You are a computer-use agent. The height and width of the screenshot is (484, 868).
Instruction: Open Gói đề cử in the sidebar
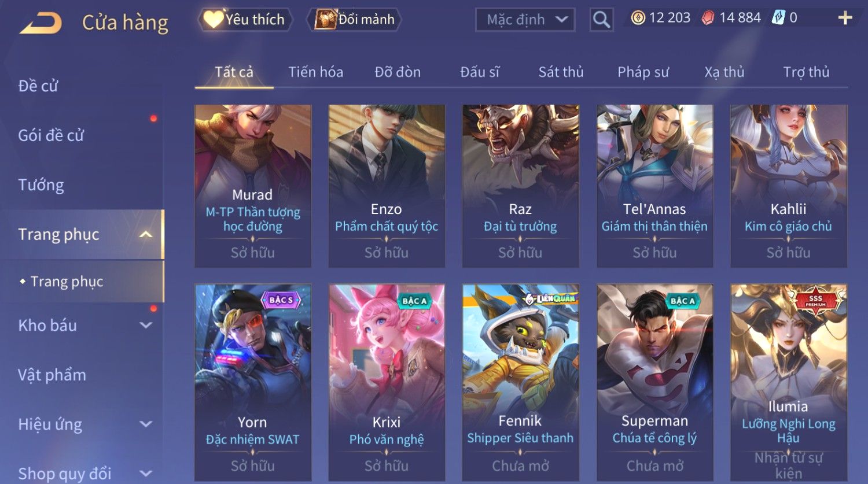point(51,135)
